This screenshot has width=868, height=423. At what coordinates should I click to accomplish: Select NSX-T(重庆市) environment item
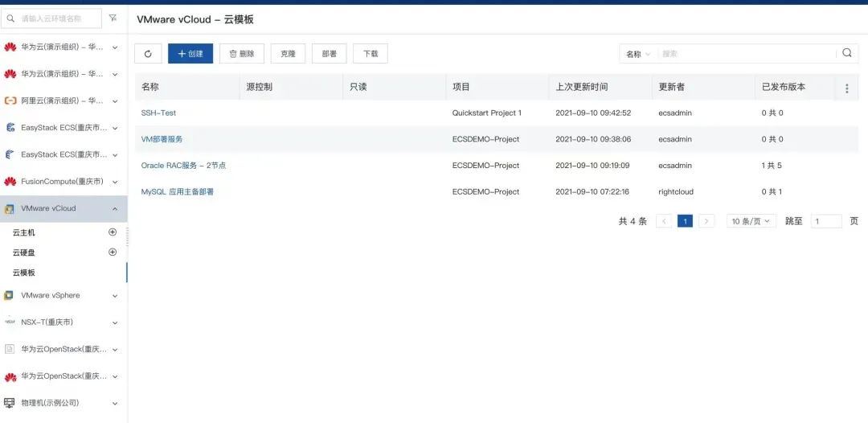click(x=63, y=322)
